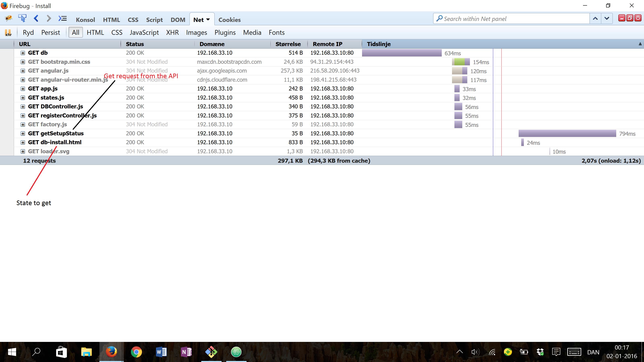Toggle the Persist option

tap(51, 32)
